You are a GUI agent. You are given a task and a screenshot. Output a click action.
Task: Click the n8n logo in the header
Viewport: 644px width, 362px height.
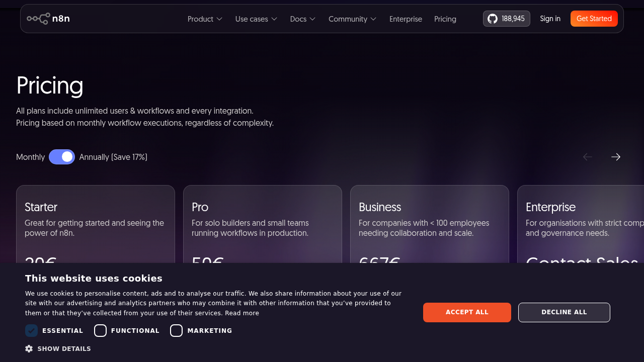(48, 19)
